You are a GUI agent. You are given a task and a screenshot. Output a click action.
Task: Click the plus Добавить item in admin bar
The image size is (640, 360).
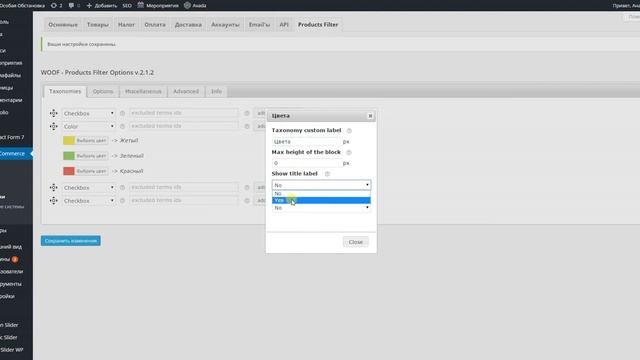(102, 6)
